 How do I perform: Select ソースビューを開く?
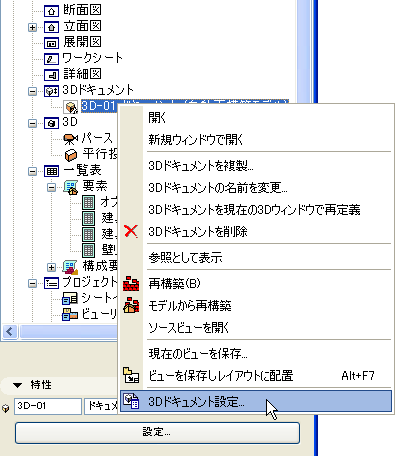point(256,328)
